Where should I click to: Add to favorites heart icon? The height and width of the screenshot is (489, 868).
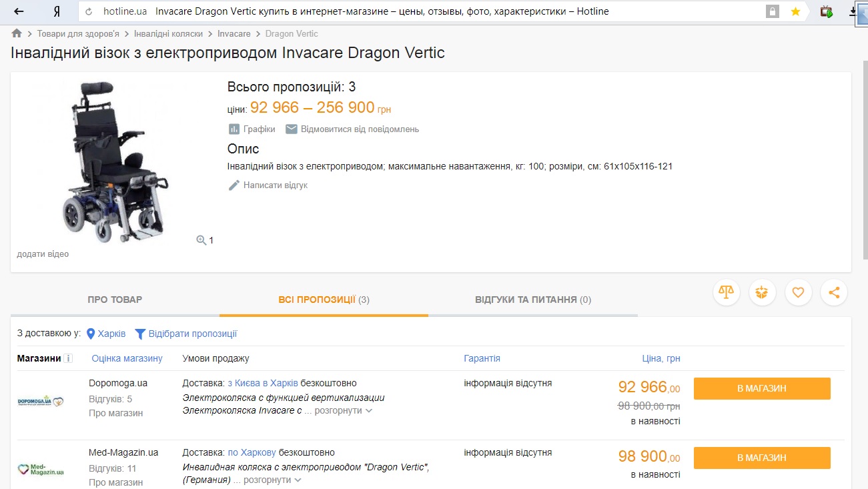tap(799, 292)
